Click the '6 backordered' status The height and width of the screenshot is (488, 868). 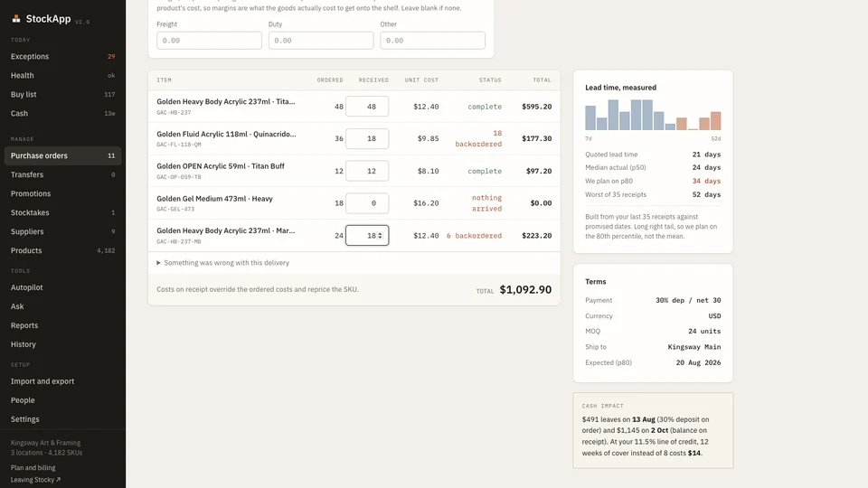[x=475, y=236]
